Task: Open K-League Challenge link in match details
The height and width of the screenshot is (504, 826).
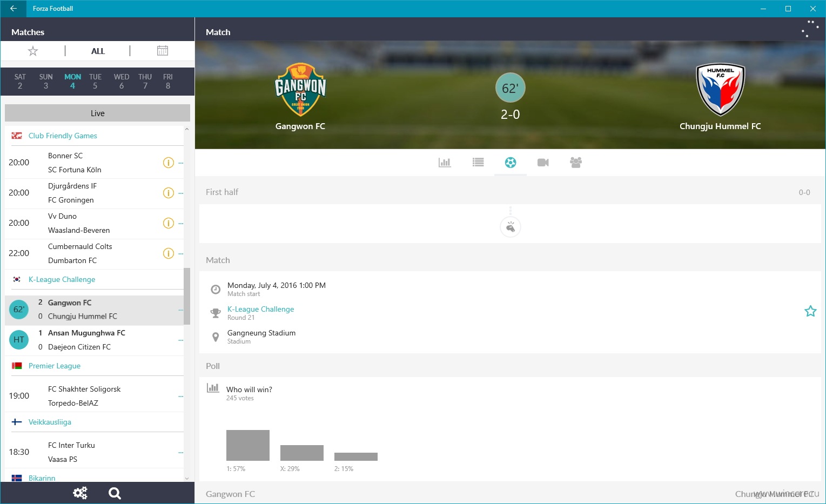Action: [260, 309]
